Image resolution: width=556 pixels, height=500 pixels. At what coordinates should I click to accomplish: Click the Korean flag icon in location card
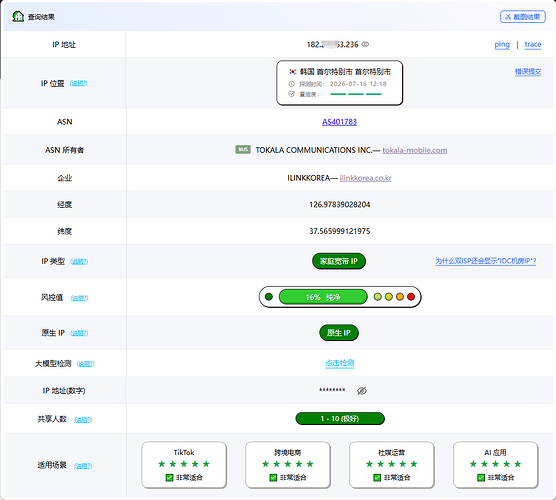click(x=293, y=72)
